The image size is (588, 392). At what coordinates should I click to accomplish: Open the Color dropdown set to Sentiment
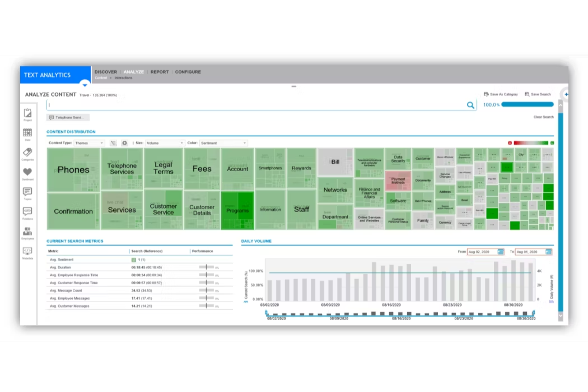click(223, 143)
